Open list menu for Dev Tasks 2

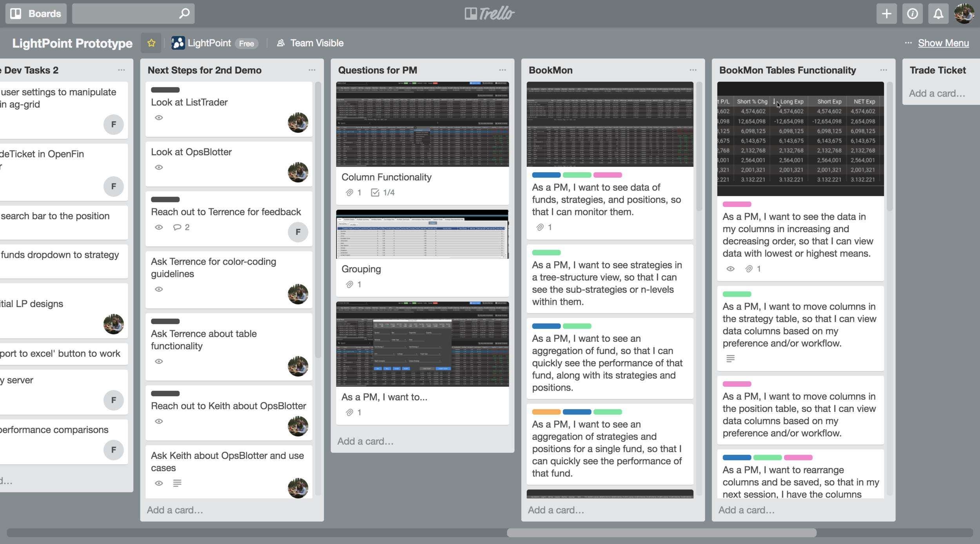tap(122, 70)
